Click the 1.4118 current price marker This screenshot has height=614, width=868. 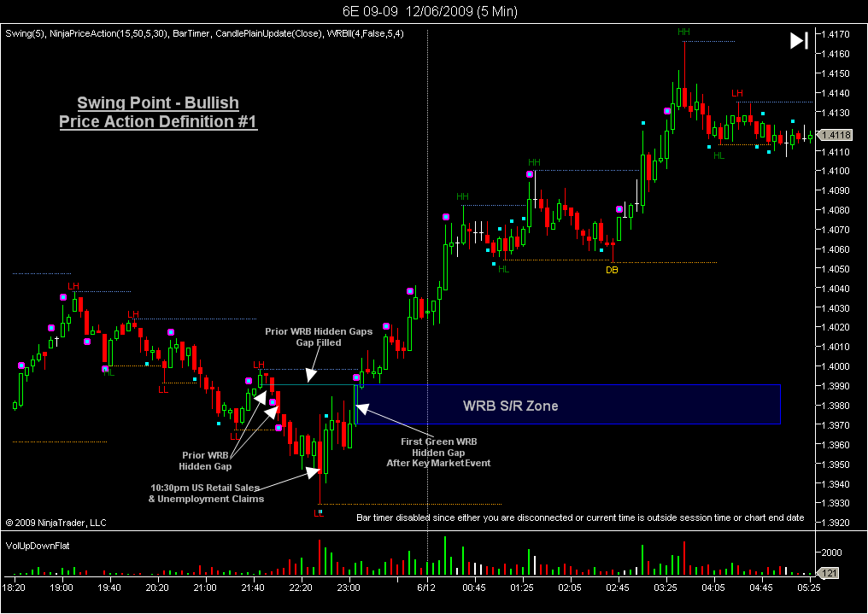coord(836,135)
